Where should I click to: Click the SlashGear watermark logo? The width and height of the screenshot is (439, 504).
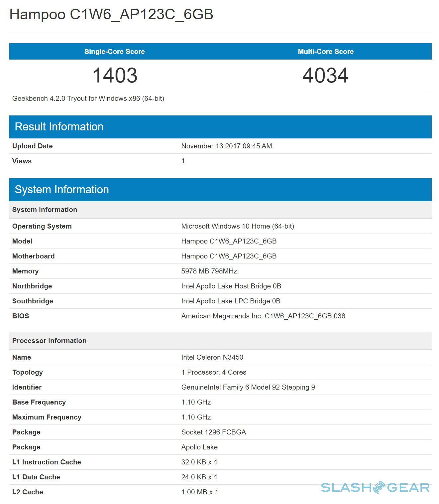pos(375,487)
